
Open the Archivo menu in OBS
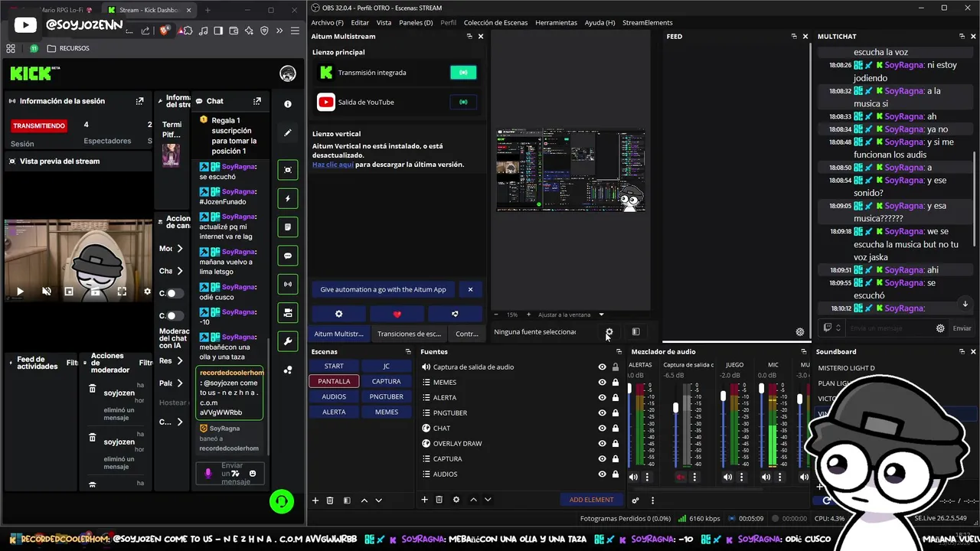point(328,23)
